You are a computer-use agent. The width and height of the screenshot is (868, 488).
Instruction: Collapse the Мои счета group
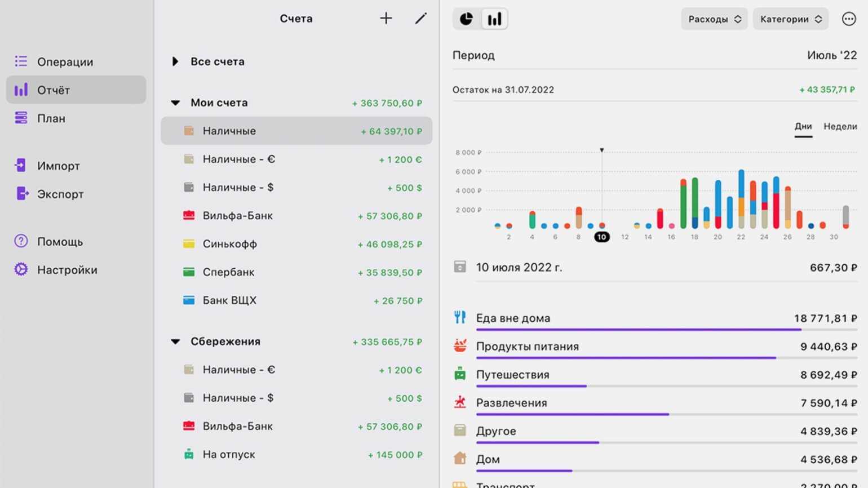point(175,103)
